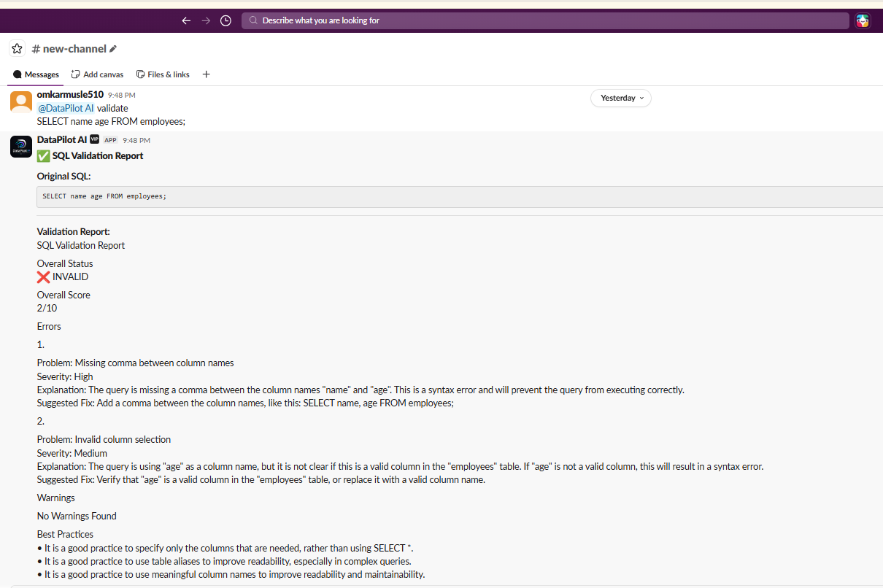The height and width of the screenshot is (588, 883).
Task: Click 'Problem: Missing comma between column names'
Action: point(136,363)
